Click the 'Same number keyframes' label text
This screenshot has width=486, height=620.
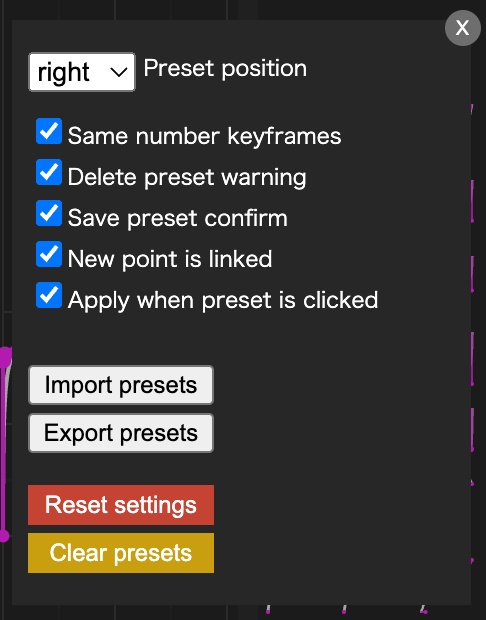tap(204, 136)
